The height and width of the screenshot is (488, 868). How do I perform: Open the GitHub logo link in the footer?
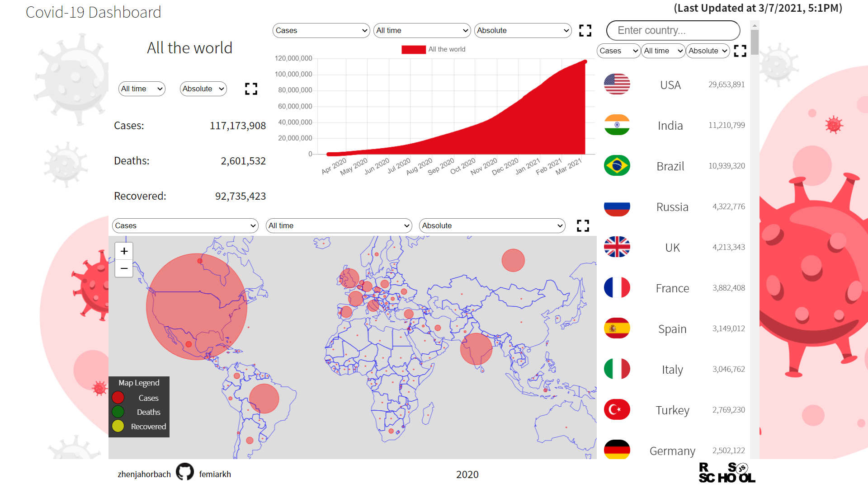pos(184,472)
